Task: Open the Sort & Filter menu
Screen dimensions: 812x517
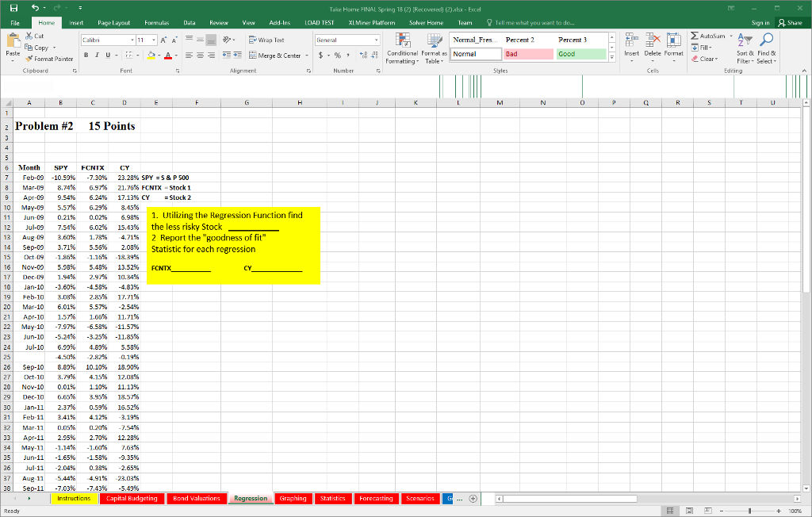Action: tap(745, 48)
